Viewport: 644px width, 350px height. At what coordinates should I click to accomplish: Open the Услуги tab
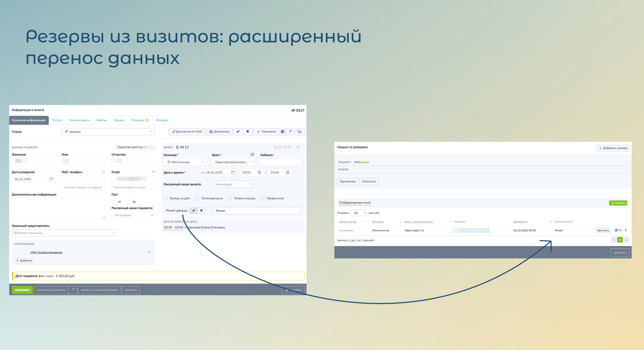click(57, 120)
